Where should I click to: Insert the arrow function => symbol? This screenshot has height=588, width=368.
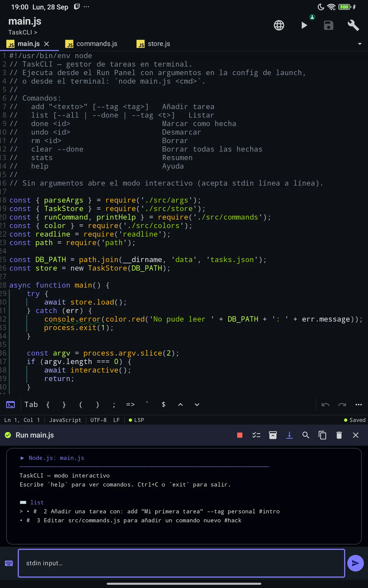coord(131,405)
